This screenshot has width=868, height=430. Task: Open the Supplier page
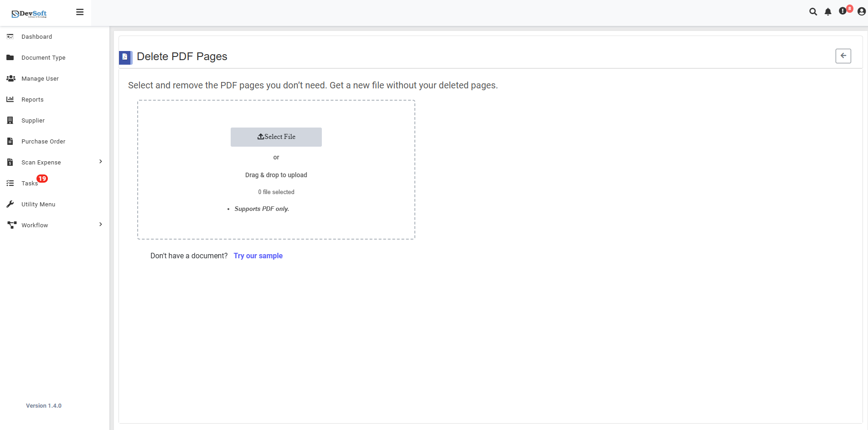click(32, 120)
